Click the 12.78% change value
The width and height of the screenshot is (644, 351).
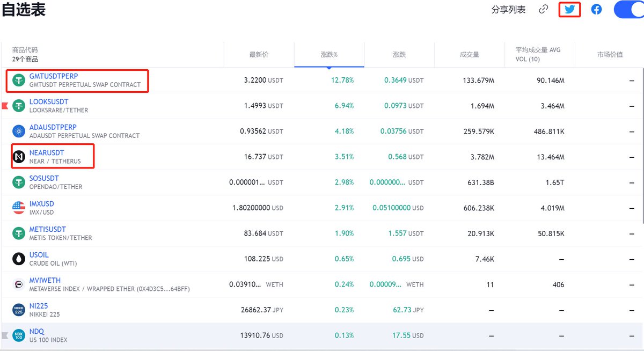343,81
